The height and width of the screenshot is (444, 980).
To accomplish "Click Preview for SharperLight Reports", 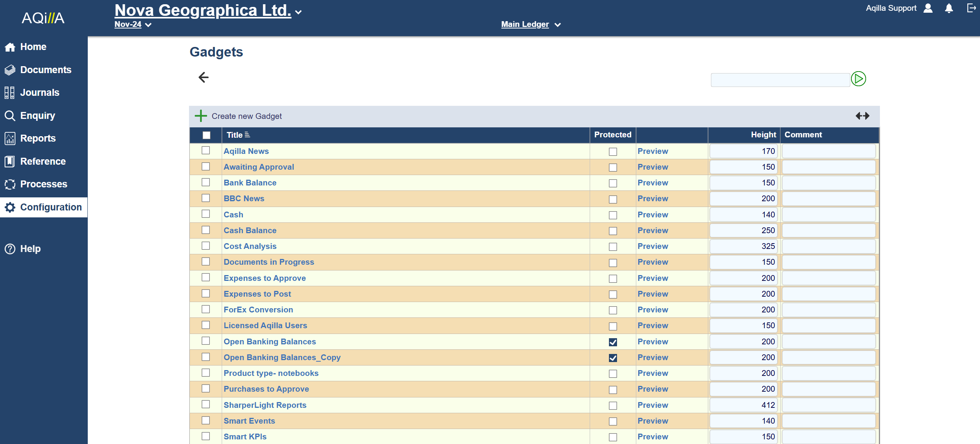I will click(x=652, y=405).
